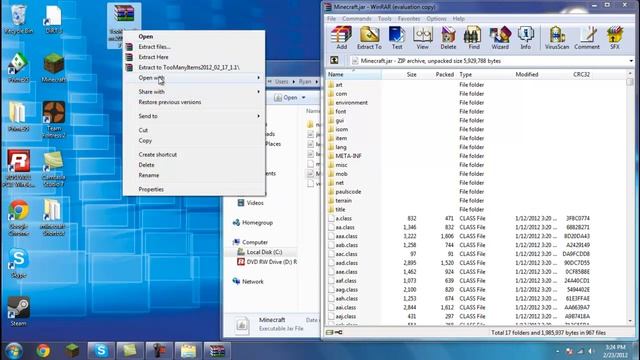
Task: Open the Help menu in WinRAR
Action: [458, 19]
